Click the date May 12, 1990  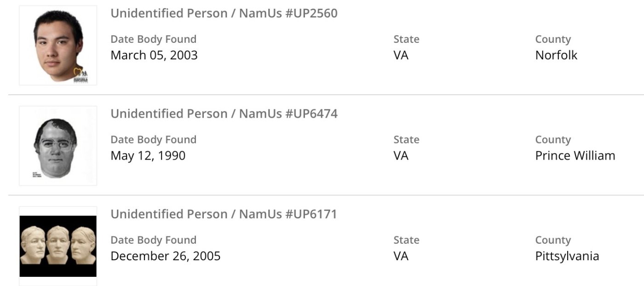[148, 155]
